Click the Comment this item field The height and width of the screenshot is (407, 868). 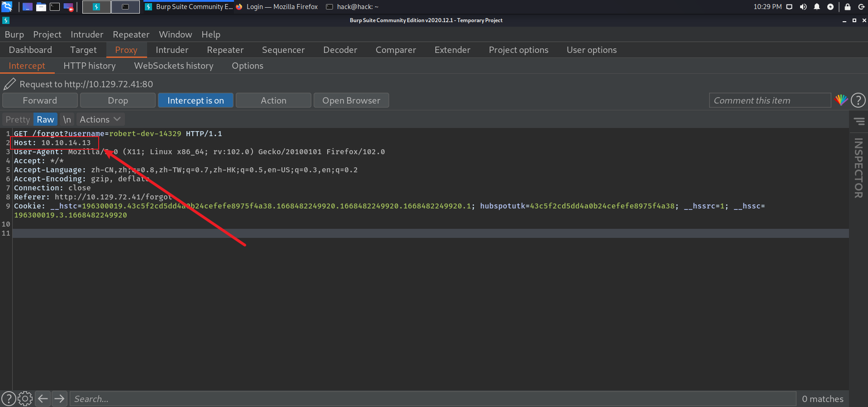pos(770,100)
